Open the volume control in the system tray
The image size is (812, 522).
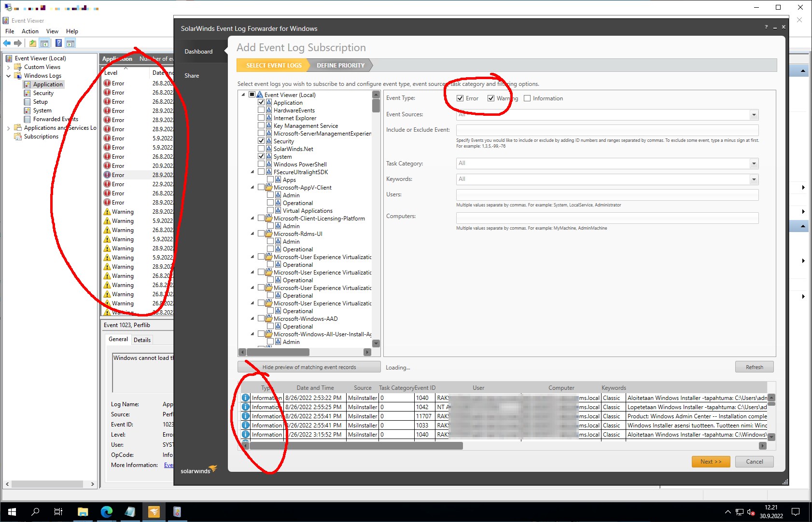coord(751,512)
